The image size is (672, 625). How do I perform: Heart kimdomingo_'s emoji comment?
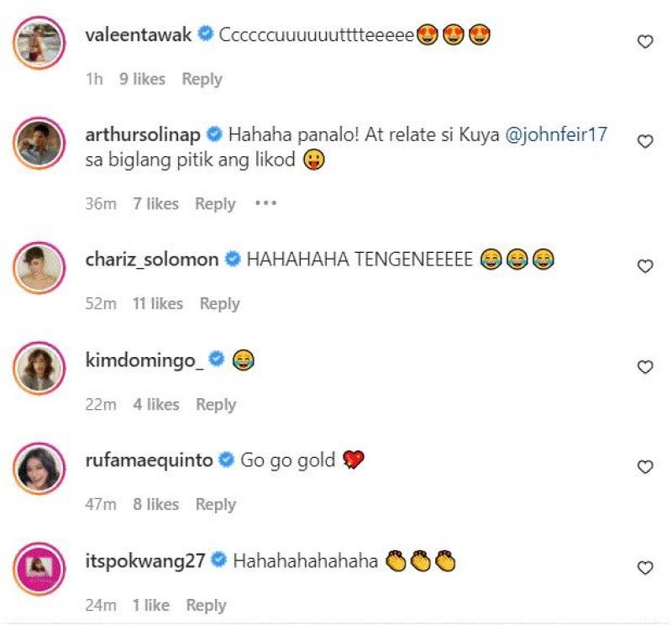click(x=645, y=367)
